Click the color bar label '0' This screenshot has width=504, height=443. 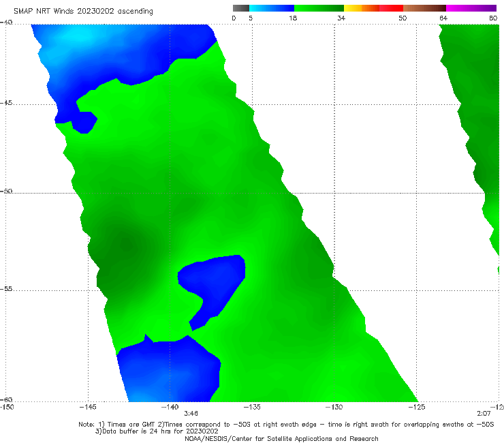pyautogui.click(x=234, y=18)
